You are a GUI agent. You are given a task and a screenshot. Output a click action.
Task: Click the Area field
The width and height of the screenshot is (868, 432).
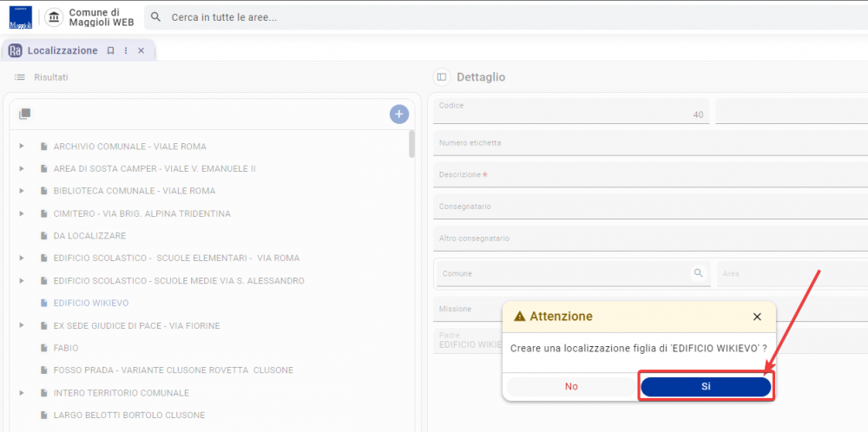792,273
